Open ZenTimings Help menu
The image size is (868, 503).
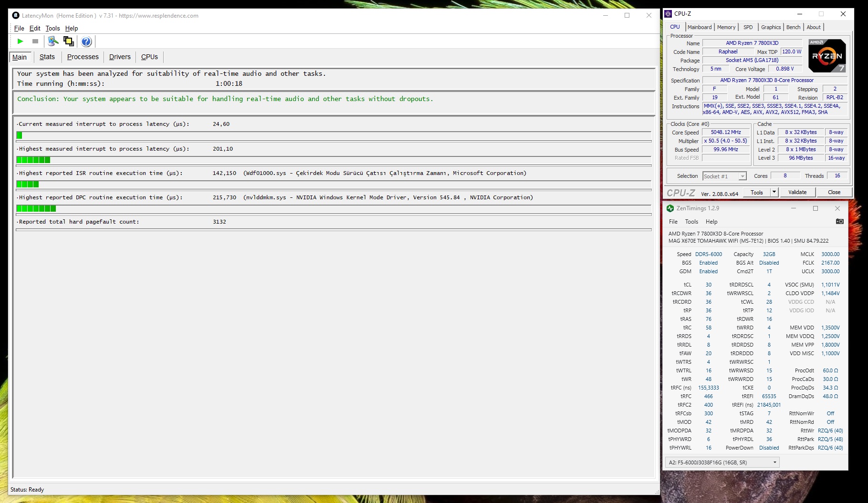(711, 222)
